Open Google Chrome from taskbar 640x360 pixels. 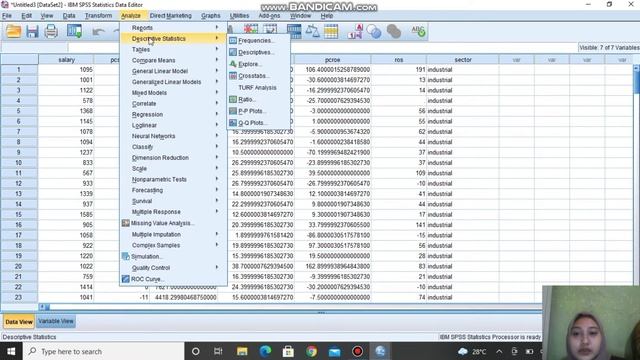[311, 351]
